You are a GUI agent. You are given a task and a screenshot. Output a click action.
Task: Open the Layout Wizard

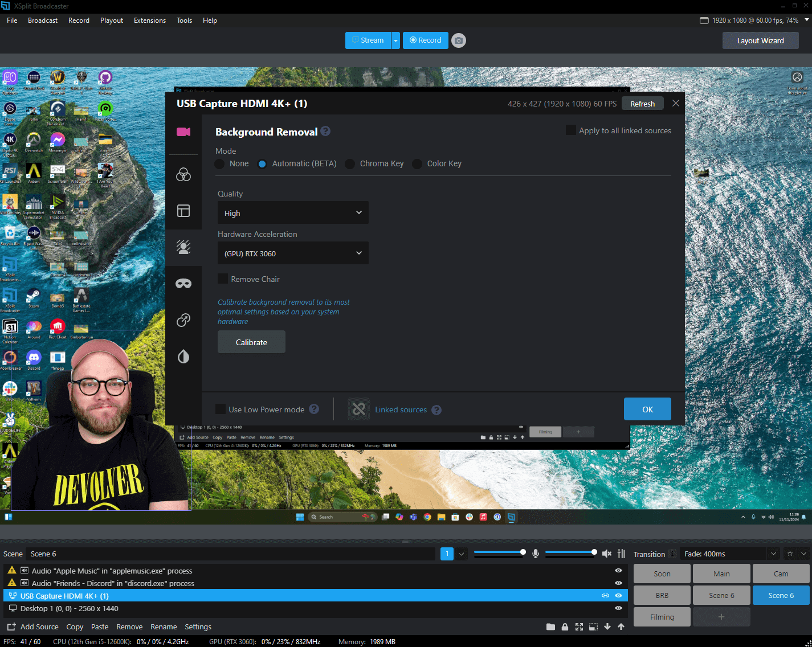tap(760, 40)
